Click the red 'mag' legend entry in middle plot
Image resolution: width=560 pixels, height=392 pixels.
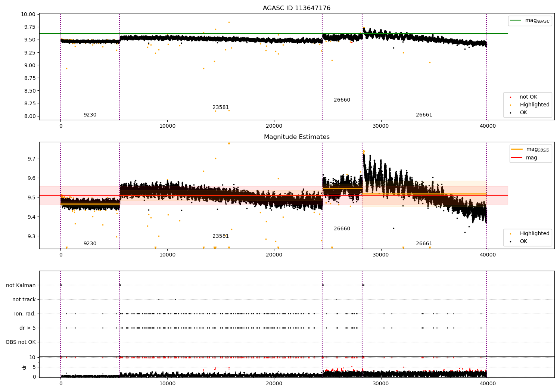click(532, 158)
